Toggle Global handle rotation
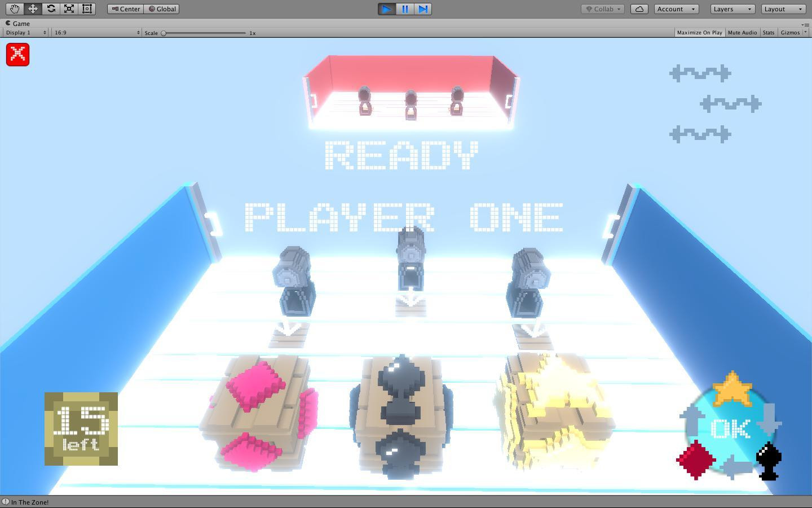This screenshot has width=812, height=508. pos(162,9)
